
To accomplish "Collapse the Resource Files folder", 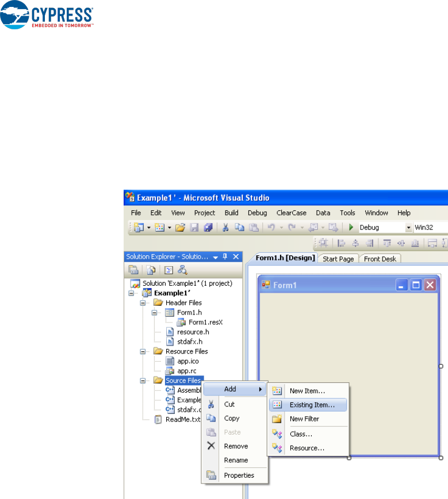I will point(143,352).
